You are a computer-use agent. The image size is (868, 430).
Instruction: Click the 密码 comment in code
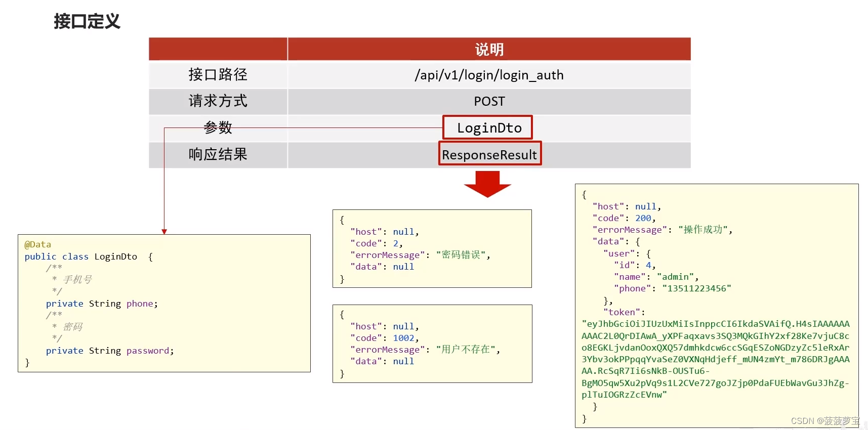[x=73, y=327]
